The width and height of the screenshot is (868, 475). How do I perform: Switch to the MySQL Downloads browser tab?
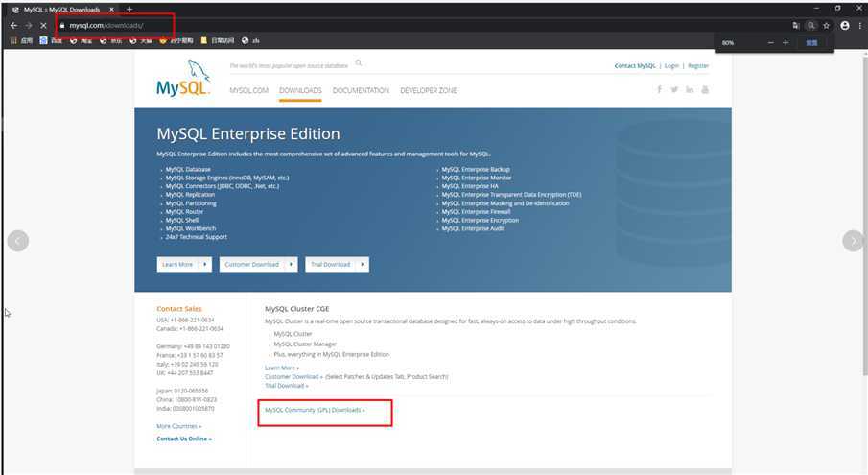point(62,10)
